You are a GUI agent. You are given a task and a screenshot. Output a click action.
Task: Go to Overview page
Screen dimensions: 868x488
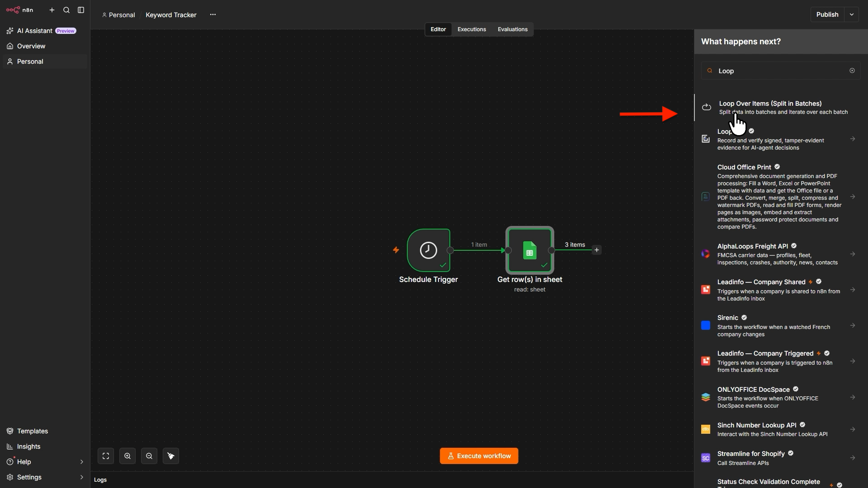[x=45, y=46]
